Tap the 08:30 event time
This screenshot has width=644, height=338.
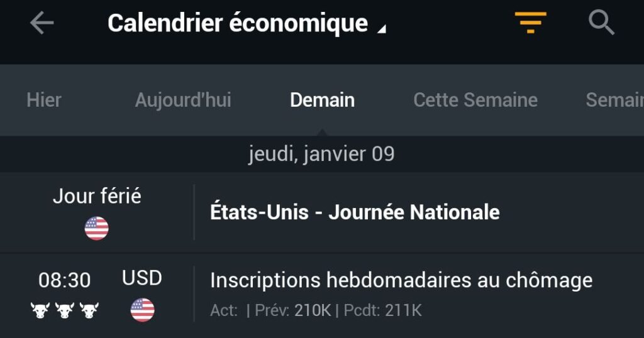(x=65, y=281)
